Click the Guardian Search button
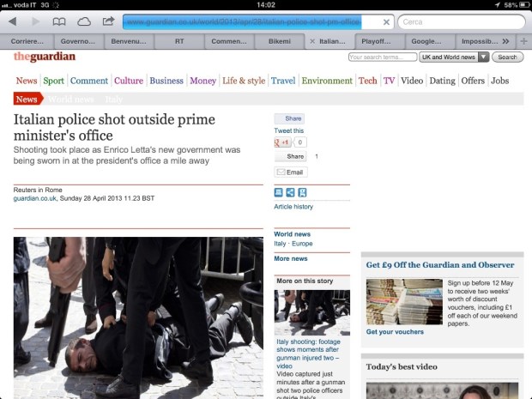 [x=508, y=57]
